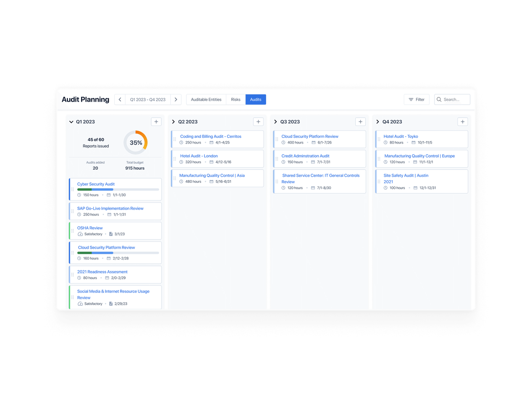The width and height of the screenshot is (532, 399).
Task: Open the Risks tab
Action: click(236, 100)
